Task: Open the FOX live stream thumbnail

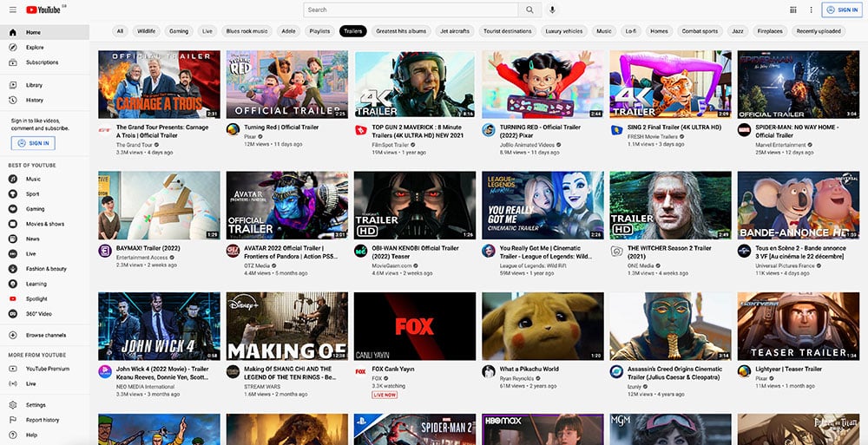Action: [x=415, y=326]
